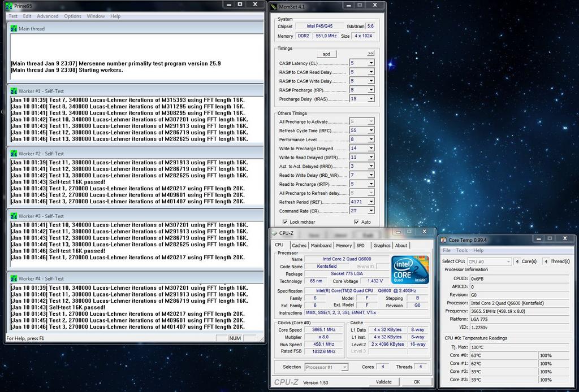
Task: Expand the Precharge Delay (tRAS) dropdown
Action: (371, 99)
